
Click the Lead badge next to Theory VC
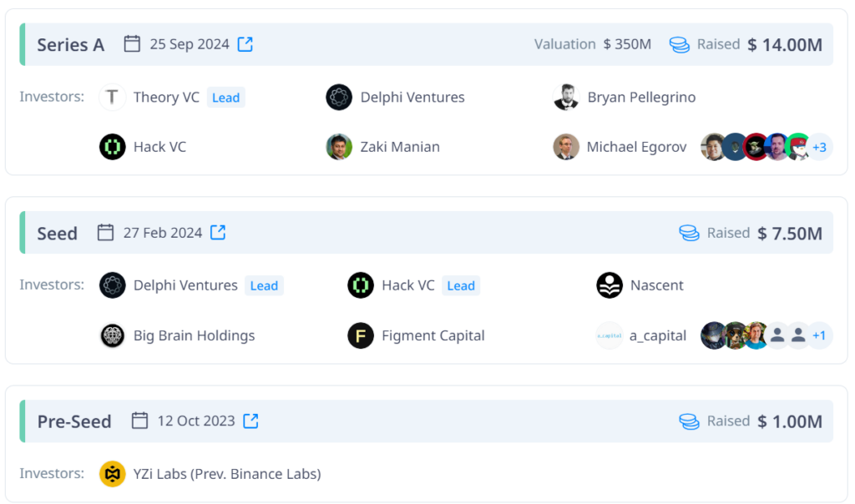[x=225, y=98]
